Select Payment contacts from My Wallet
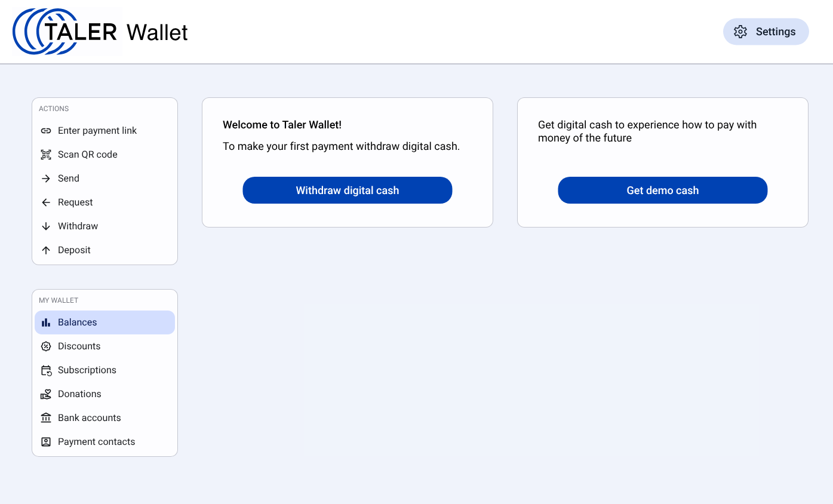Image resolution: width=833 pixels, height=504 pixels. pos(96,441)
